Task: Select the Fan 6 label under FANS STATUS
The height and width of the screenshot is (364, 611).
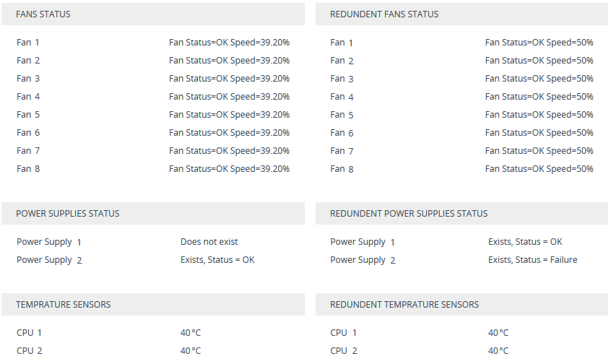Action: coord(28,133)
